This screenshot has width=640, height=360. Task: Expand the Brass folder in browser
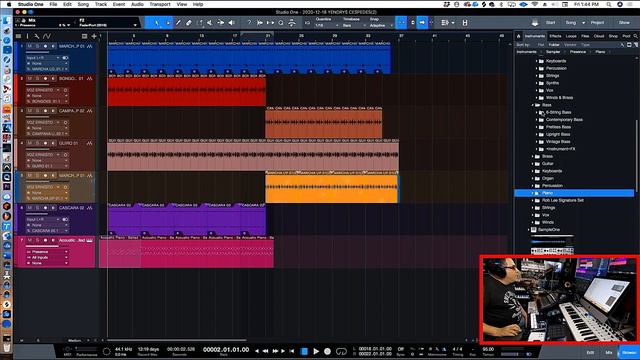click(533, 156)
